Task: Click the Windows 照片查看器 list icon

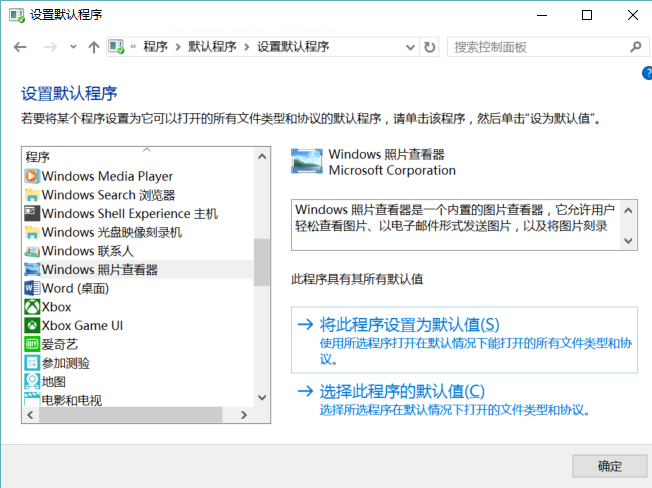Action: coord(32,269)
